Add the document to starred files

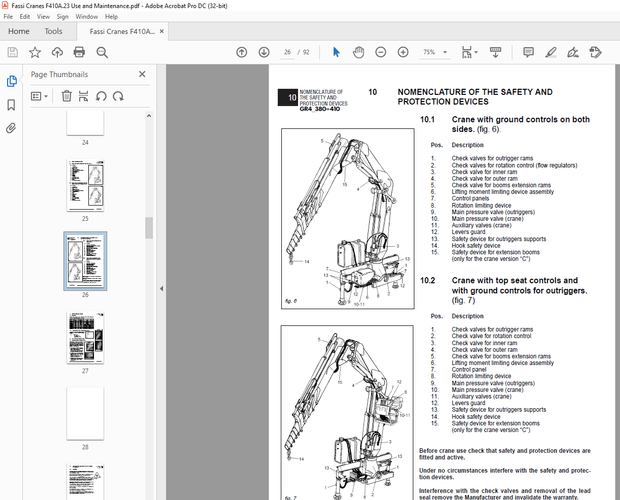(x=35, y=52)
